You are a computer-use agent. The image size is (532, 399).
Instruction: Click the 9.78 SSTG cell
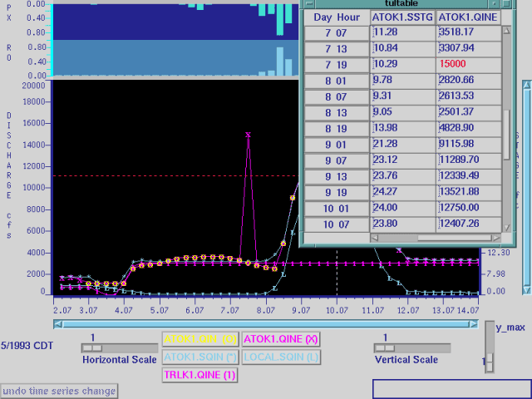pos(402,80)
